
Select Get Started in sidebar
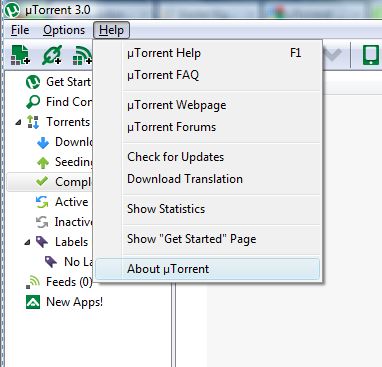tap(69, 82)
